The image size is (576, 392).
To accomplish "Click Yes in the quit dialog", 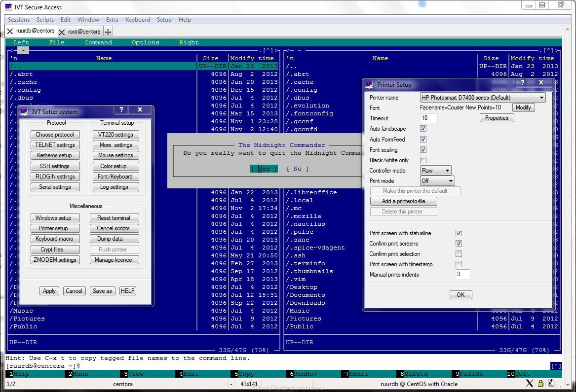I will (264, 169).
